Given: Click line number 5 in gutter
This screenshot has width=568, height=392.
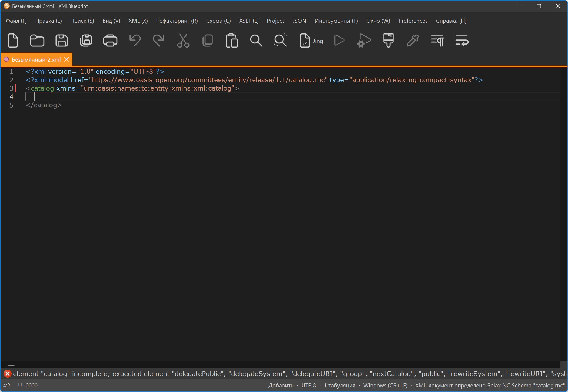Looking at the screenshot, I should tap(11, 105).
